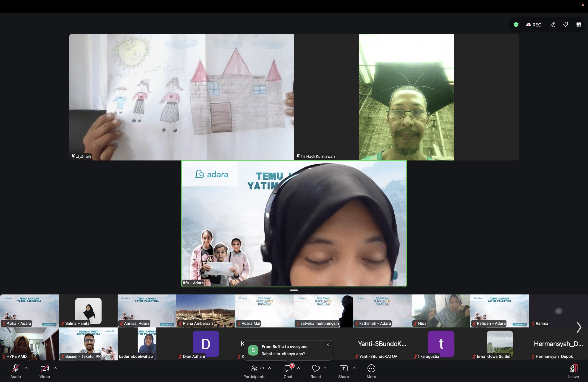
Task: Click muted mic icon on Hermansyah_Depok
Action: pyautogui.click(x=533, y=356)
